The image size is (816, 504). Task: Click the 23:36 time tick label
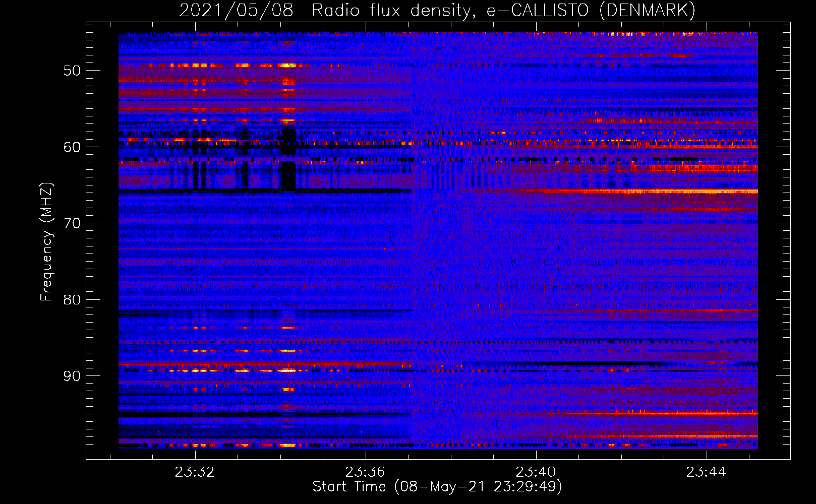pyautogui.click(x=365, y=472)
